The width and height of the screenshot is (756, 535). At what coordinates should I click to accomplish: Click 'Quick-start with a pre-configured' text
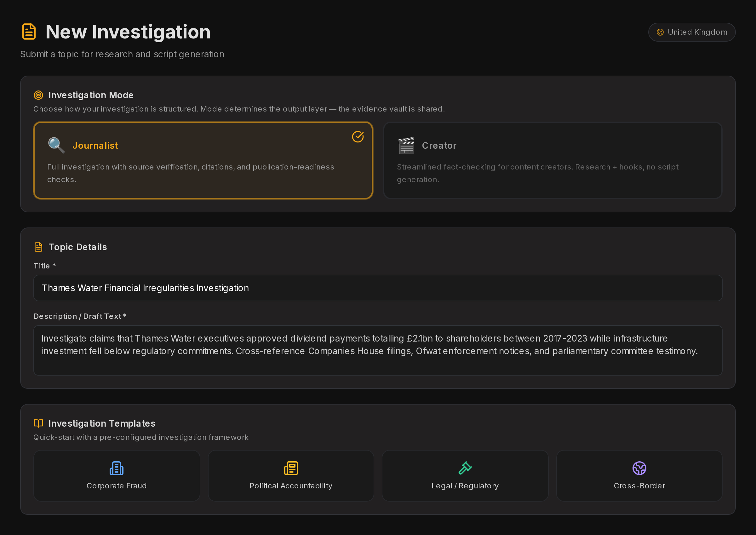(141, 437)
